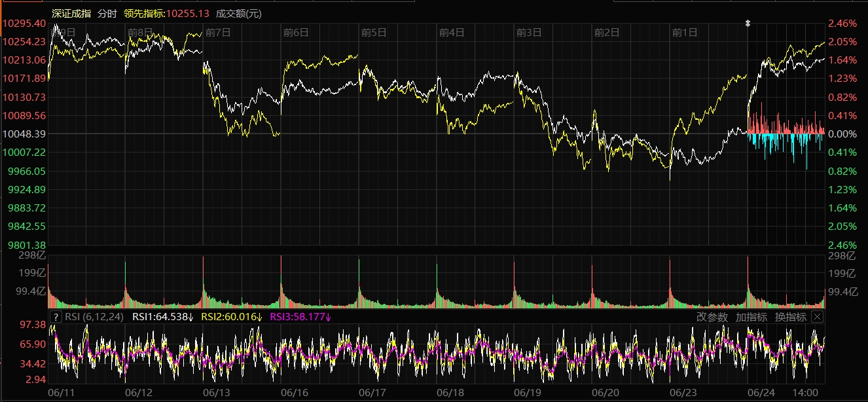Viewport: 868px width, 402px height.
Task: Select the 分时 chart mode label
Action: click(x=107, y=13)
